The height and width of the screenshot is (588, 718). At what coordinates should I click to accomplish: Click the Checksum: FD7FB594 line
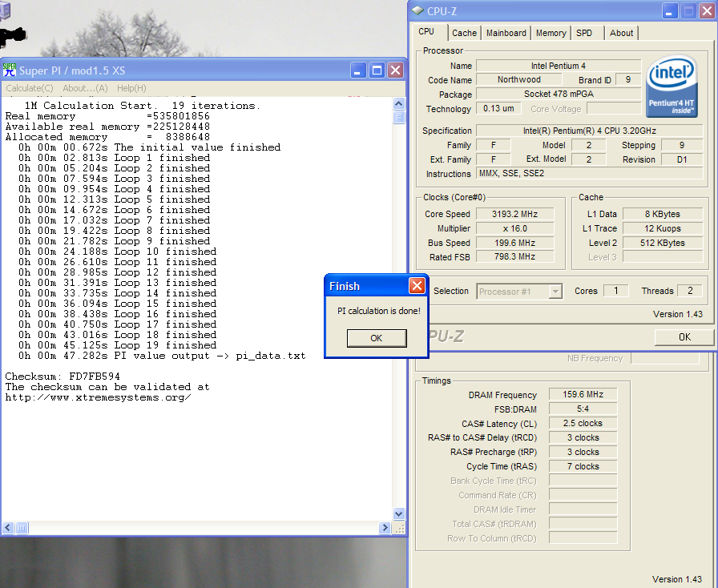tap(63, 377)
